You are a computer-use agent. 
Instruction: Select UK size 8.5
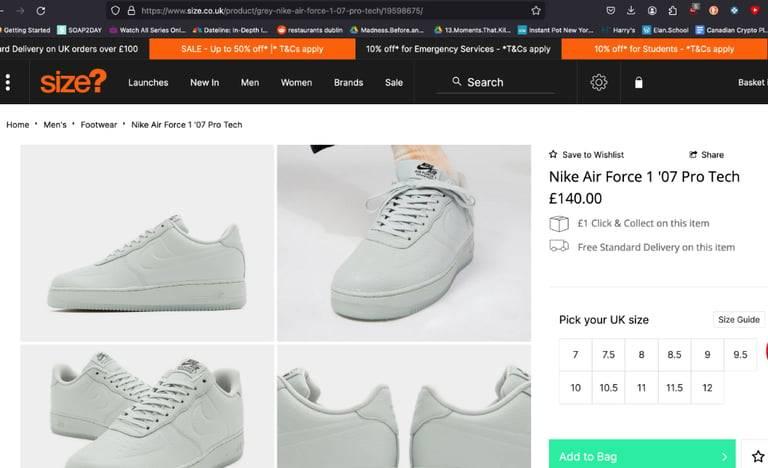[674, 354]
